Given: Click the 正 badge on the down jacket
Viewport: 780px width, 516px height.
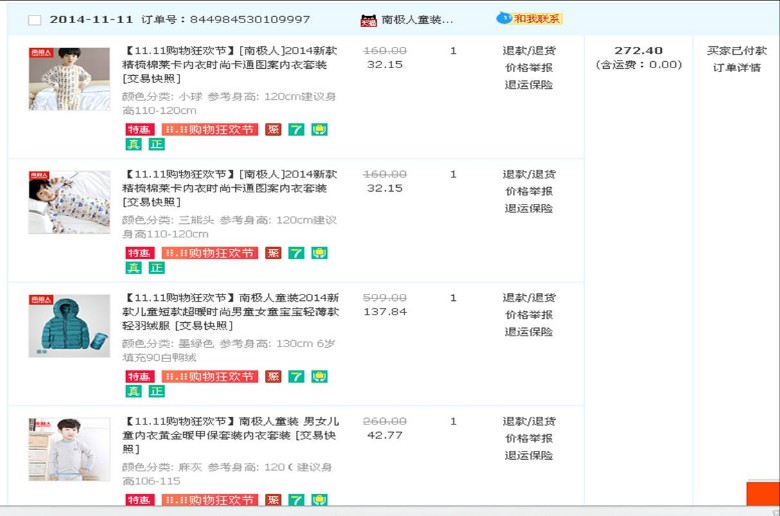Looking at the screenshot, I should (157, 391).
